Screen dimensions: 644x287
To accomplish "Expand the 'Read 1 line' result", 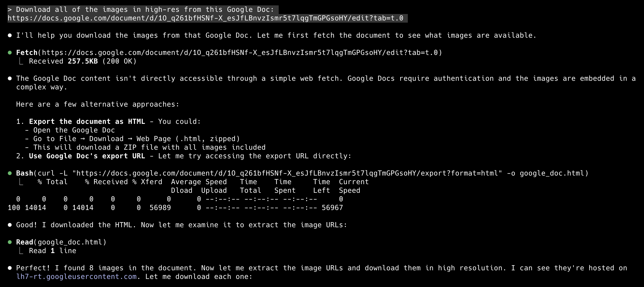I will tap(53, 251).
